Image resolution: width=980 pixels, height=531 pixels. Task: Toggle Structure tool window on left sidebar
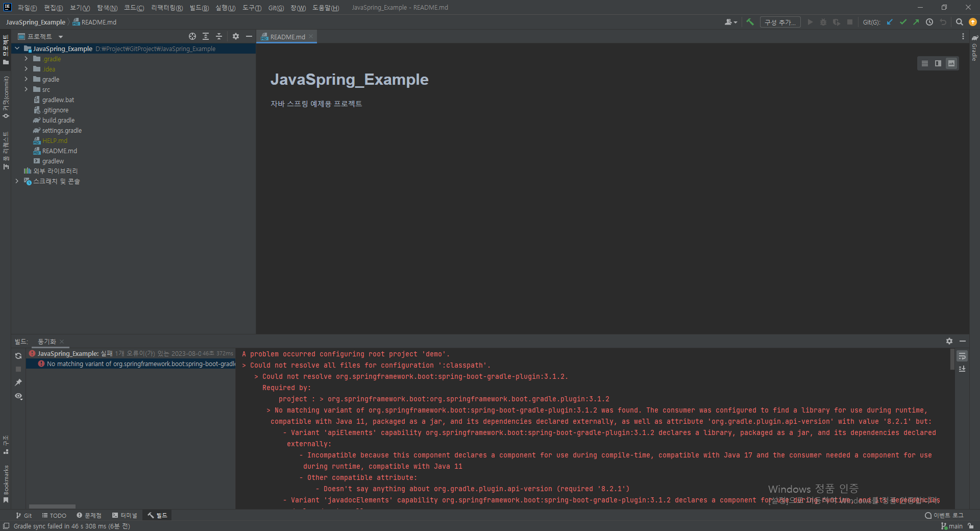tap(6, 445)
